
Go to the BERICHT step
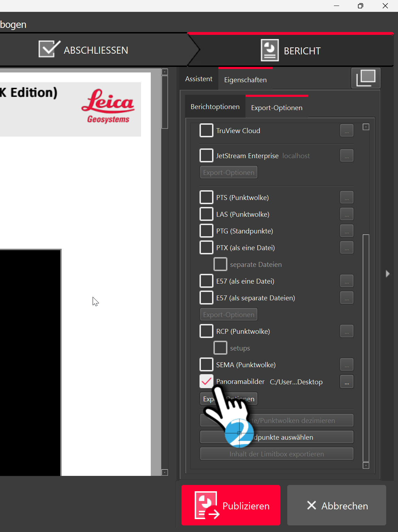pyautogui.click(x=291, y=51)
